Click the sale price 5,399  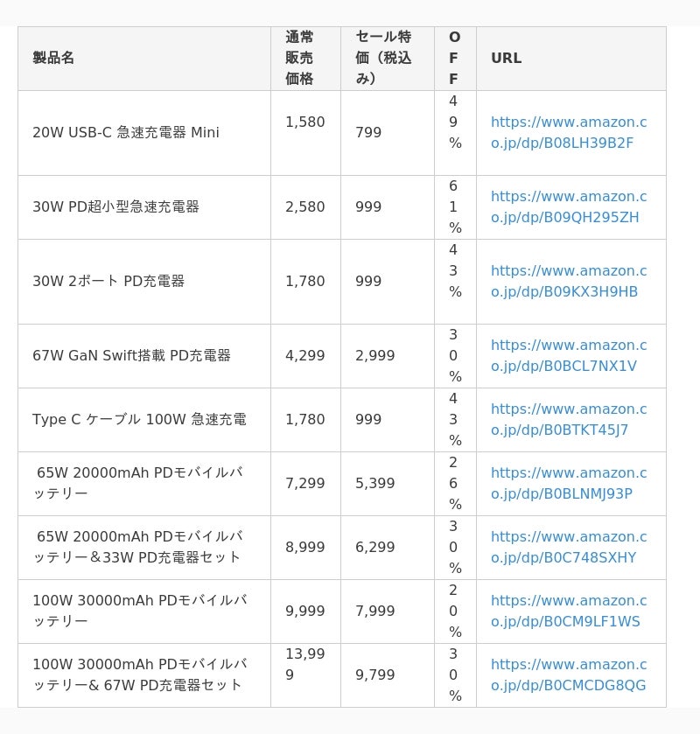(375, 483)
